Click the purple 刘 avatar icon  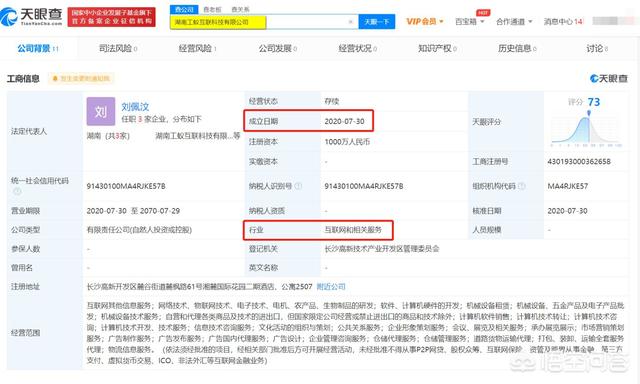pyautogui.click(x=100, y=111)
